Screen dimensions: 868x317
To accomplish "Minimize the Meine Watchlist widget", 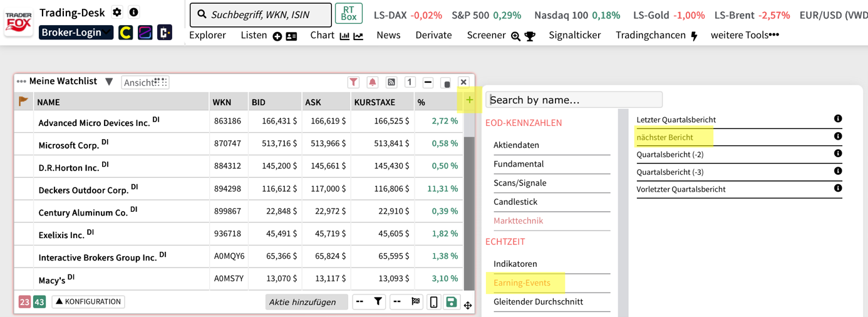I will click(x=428, y=82).
